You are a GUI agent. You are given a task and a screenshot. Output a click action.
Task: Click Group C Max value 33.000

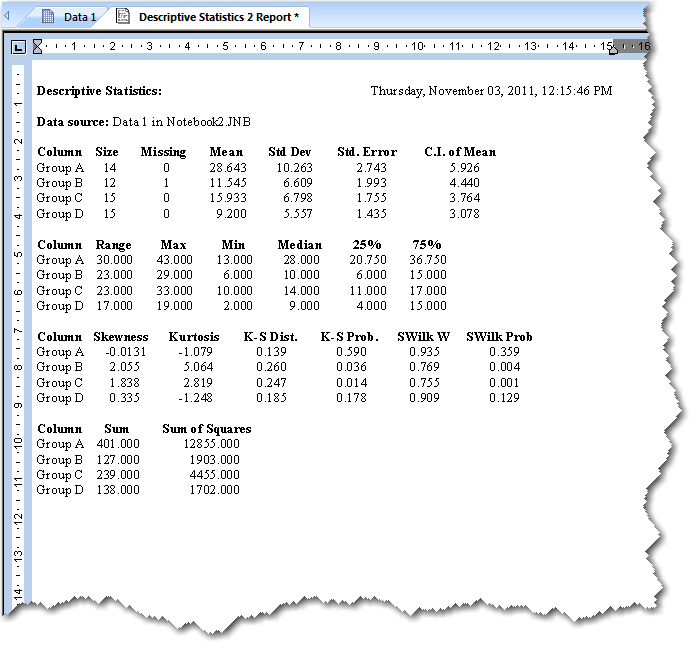(x=174, y=291)
